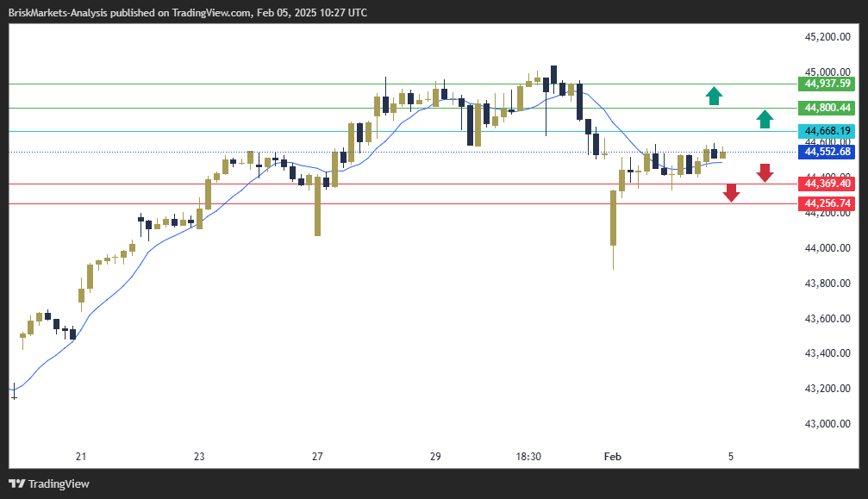Select the green 44,937.59 price label
The width and height of the screenshot is (868, 499).
[x=827, y=84]
